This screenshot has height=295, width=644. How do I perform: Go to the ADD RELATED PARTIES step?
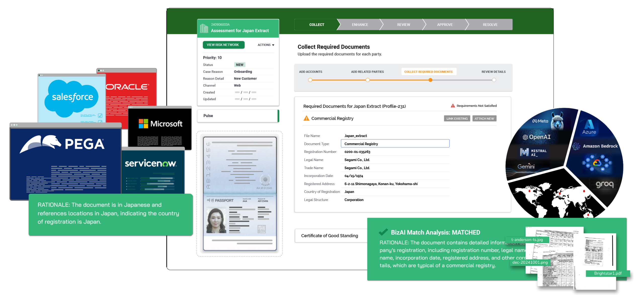click(367, 72)
